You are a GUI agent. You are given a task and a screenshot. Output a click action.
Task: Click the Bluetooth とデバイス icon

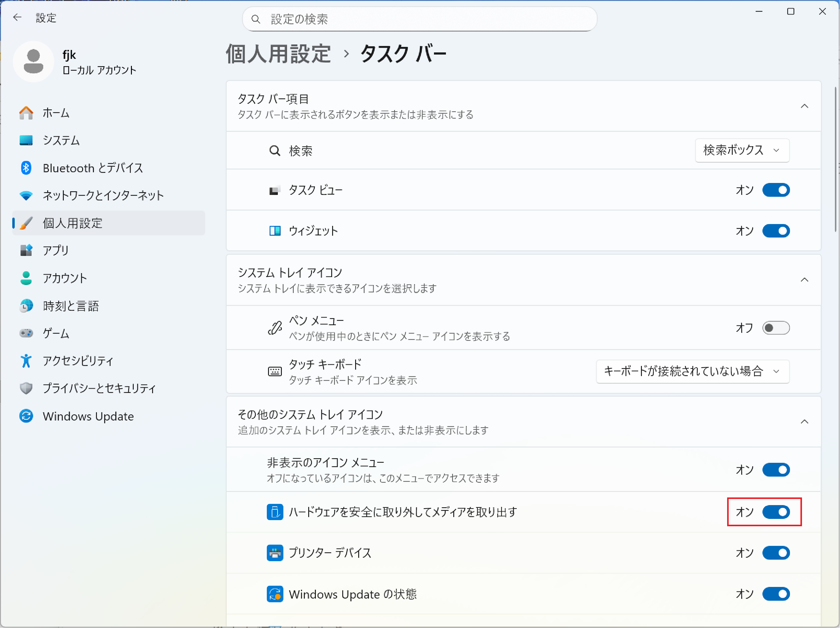pos(26,168)
